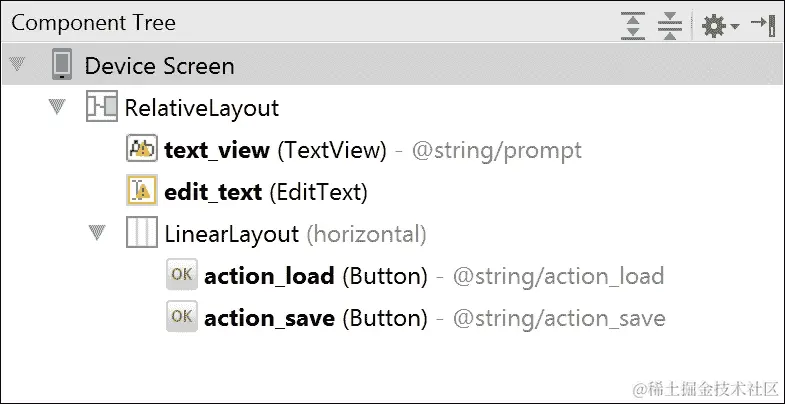This screenshot has width=785, height=404.
Task: Click the action_save OK button icon
Action: coord(181,318)
